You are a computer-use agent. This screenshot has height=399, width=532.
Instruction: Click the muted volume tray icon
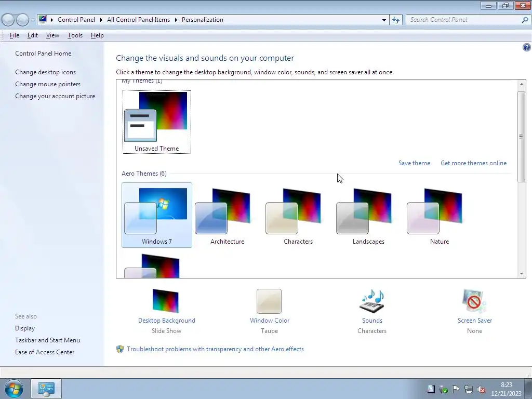pyautogui.click(x=481, y=389)
